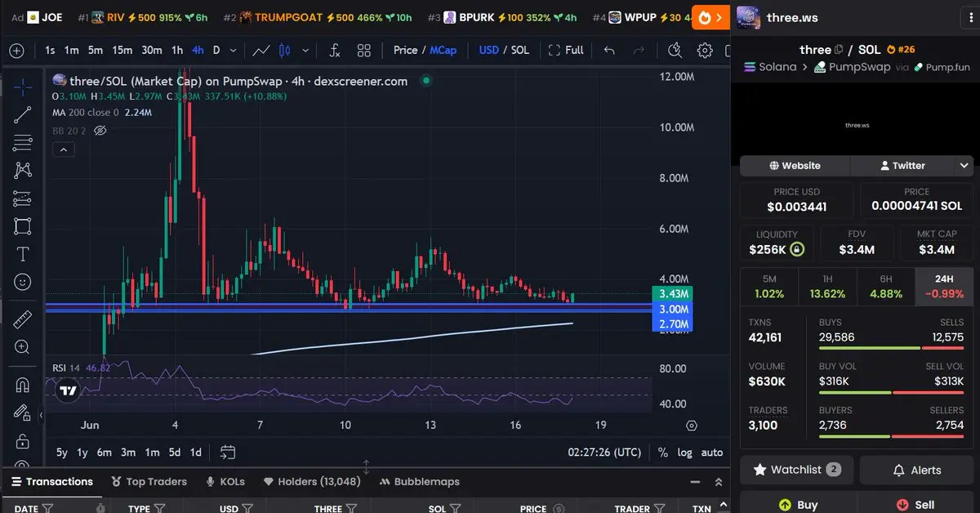Set interval to 1h
980x513 pixels.
176,51
